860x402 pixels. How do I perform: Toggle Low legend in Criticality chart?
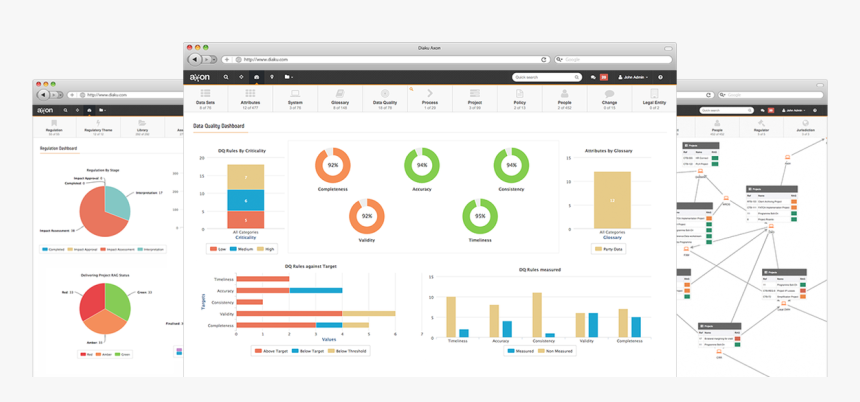coord(218,249)
